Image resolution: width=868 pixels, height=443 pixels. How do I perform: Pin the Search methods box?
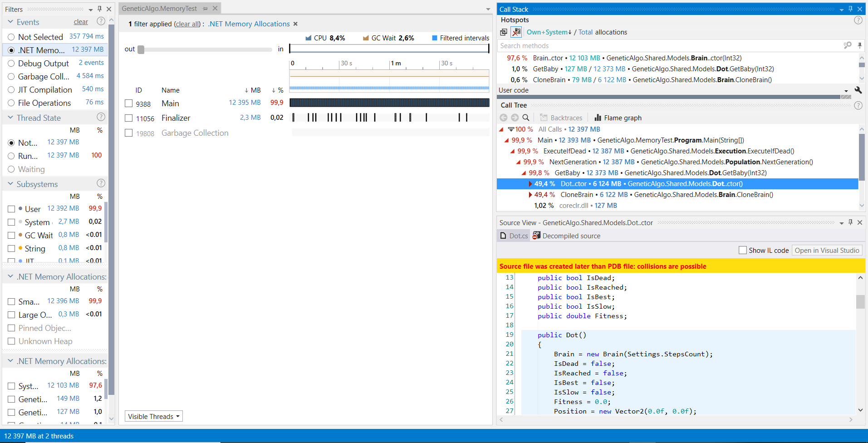pos(859,45)
